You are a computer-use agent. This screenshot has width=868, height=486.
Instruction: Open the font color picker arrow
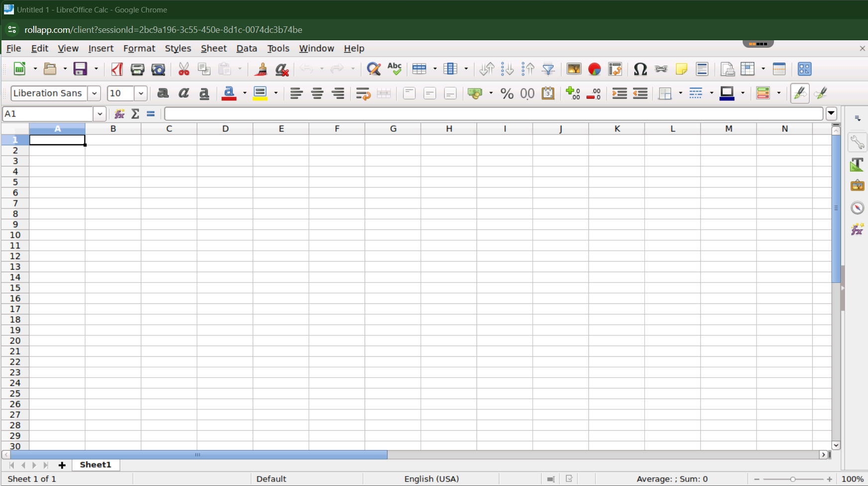(244, 94)
